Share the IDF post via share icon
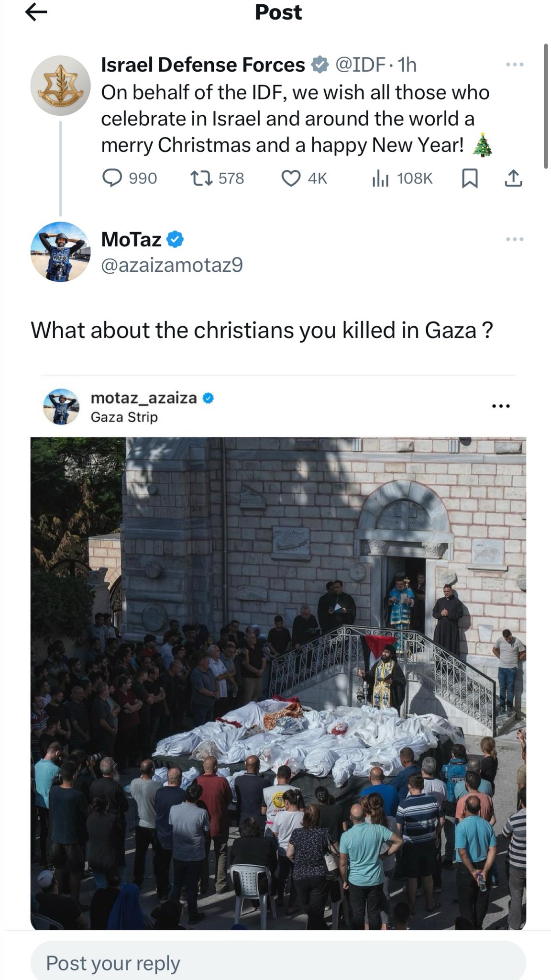 tap(513, 178)
